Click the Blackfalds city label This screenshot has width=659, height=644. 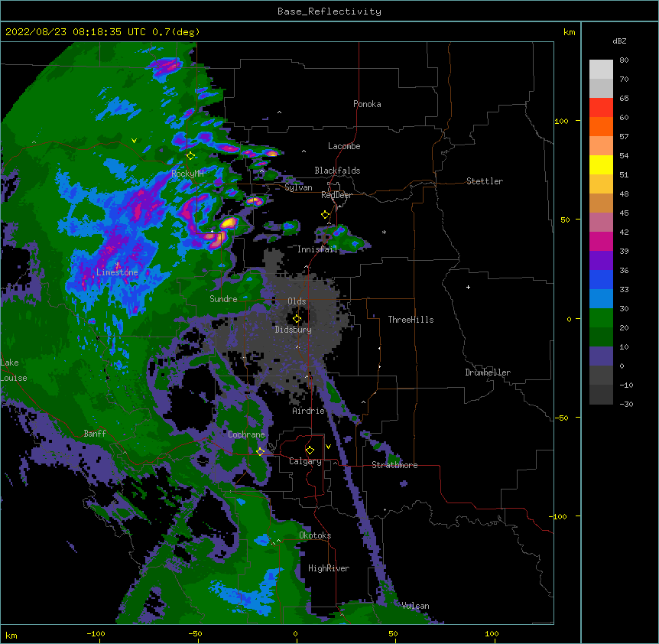tap(337, 171)
